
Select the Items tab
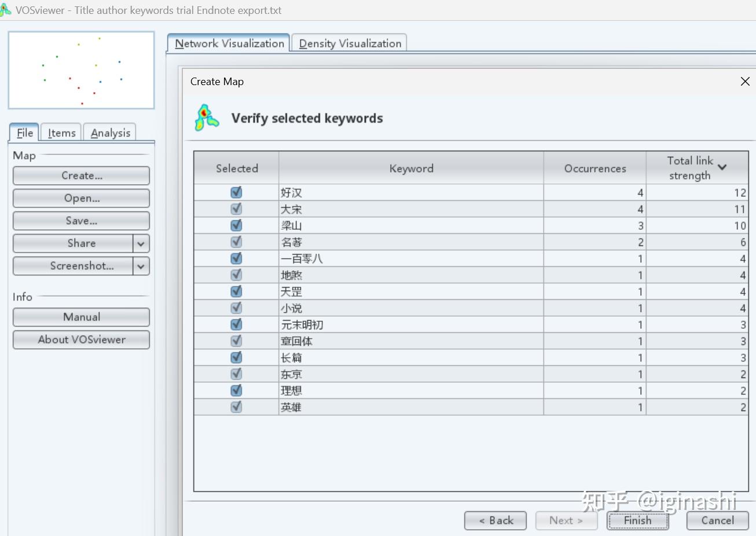61,133
